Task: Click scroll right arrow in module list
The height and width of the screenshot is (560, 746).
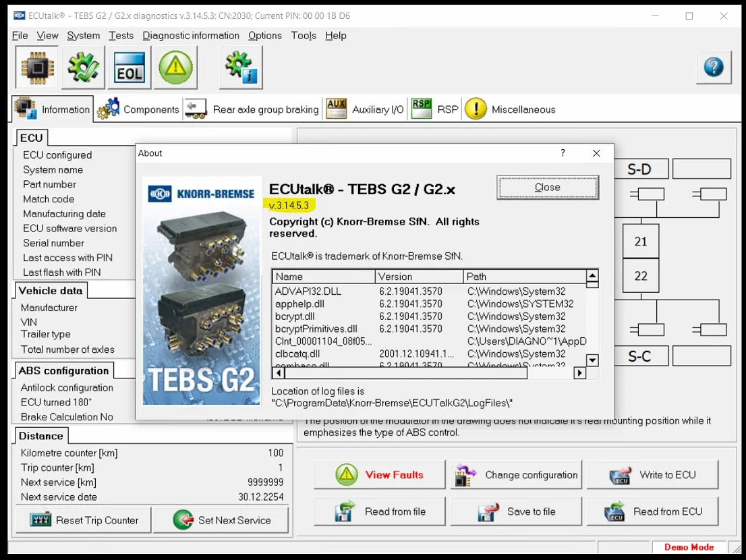Action: (x=579, y=373)
